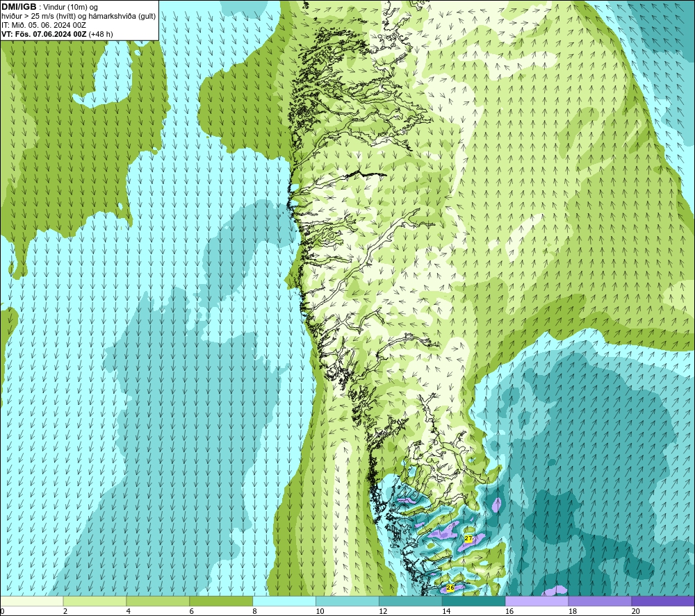Select the 6–8 m/s olive green swatch
The width and height of the screenshot is (695, 616).
[x=221, y=601]
